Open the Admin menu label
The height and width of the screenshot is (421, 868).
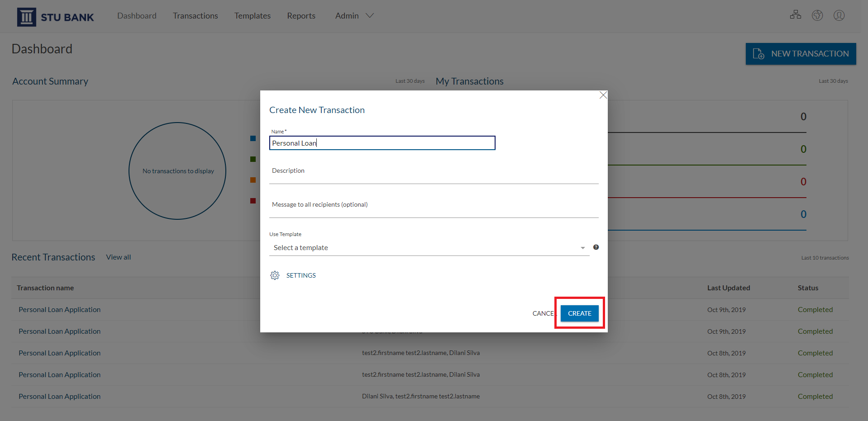pyautogui.click(x=347, y=16)
